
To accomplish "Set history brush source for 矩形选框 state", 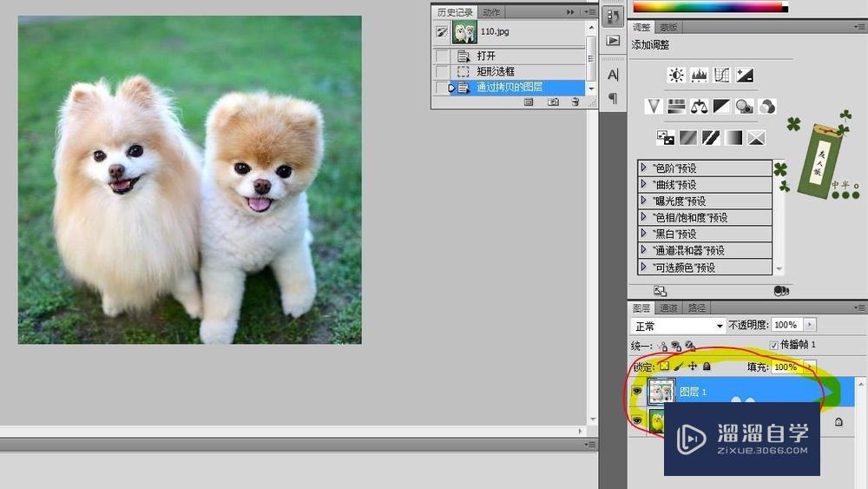I will point(442,71).
